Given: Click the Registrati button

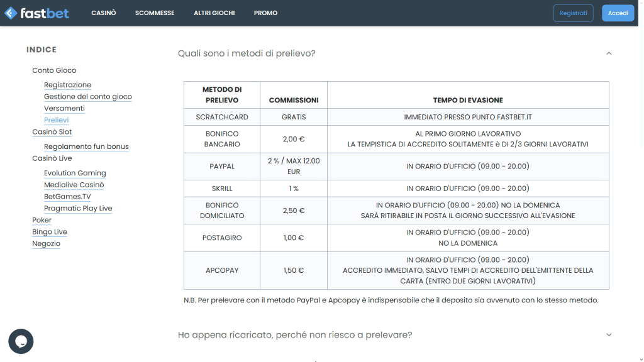Looking at the screenshot, I should pos(573,13).
